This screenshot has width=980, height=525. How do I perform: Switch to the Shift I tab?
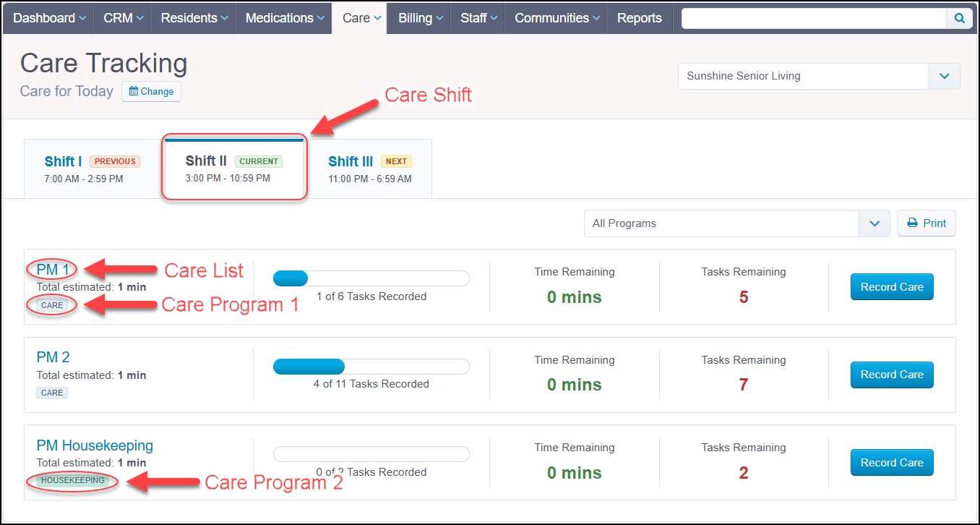click(91, 168)
